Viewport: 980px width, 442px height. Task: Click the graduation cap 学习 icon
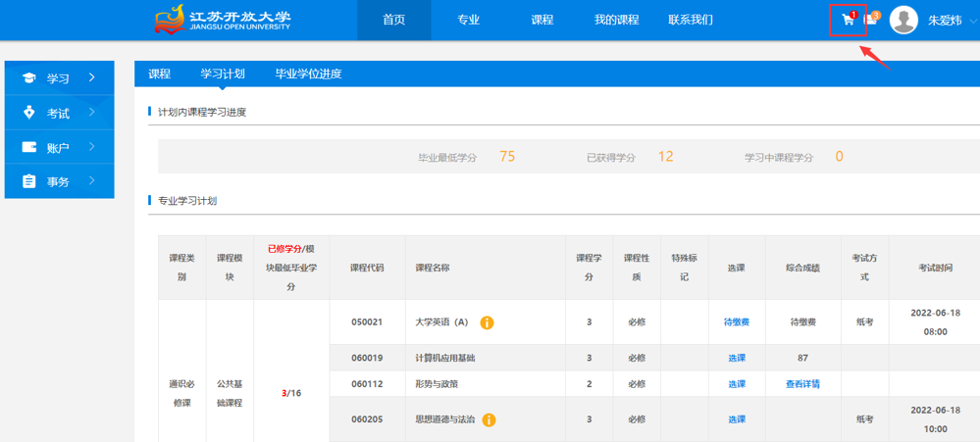click(28, 78)
